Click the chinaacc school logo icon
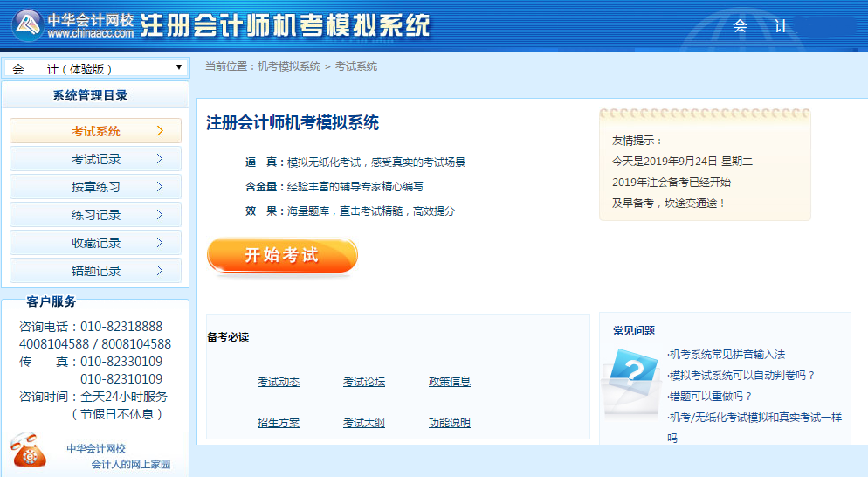Screen dimensions: 868x477 pyautogui.click(x=28, y=25)
